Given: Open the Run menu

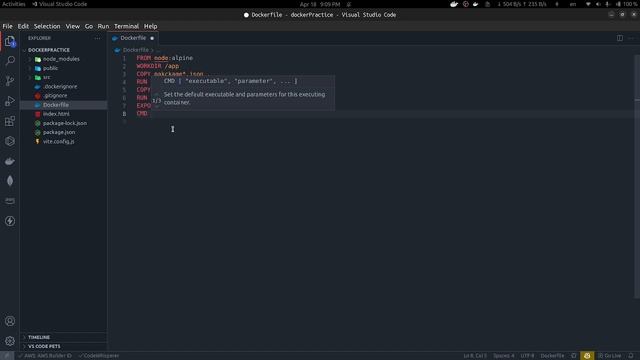Looking at the screenshot, I should click(103, 26).
